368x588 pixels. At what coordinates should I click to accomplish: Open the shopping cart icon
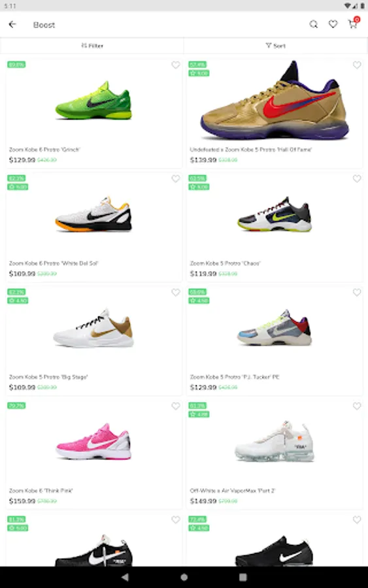coord(352,24)
